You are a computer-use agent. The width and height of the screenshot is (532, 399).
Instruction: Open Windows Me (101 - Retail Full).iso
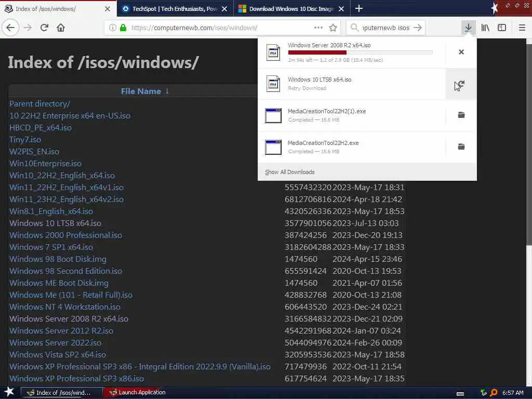71,295
